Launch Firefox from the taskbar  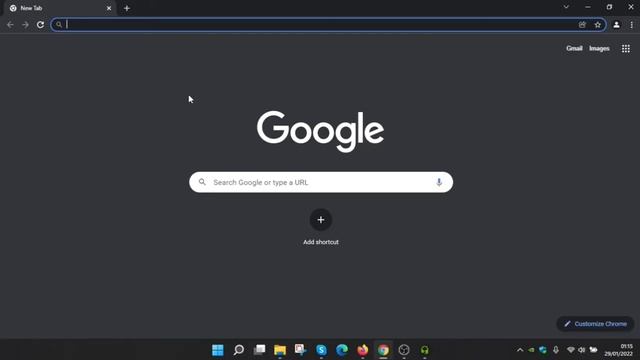point(362,350)
